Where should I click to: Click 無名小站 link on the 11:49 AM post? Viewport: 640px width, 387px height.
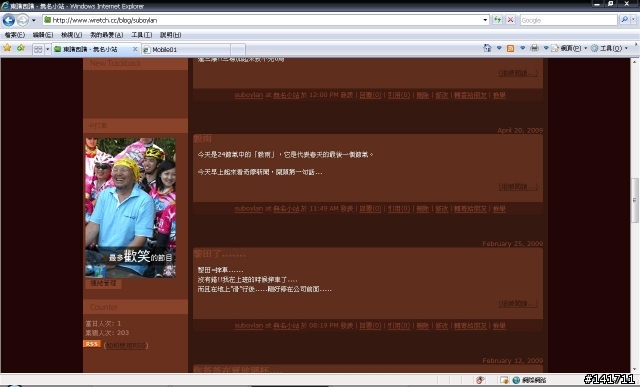[286, 209]
